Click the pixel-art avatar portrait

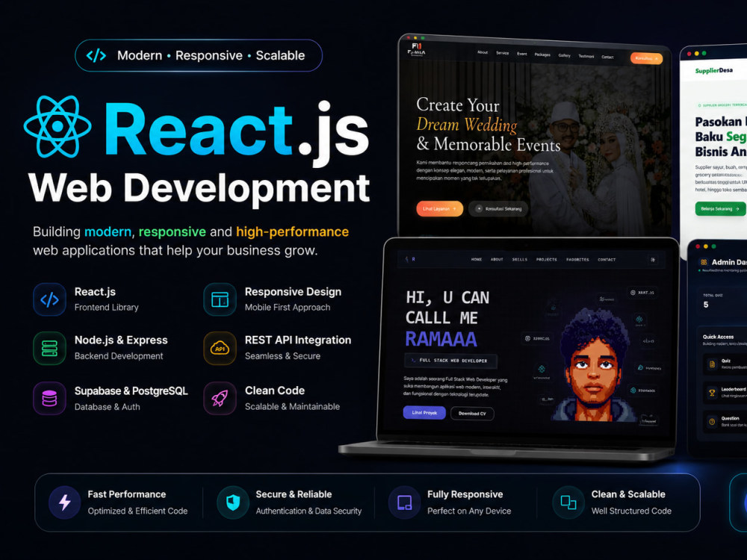coord(594,365)
